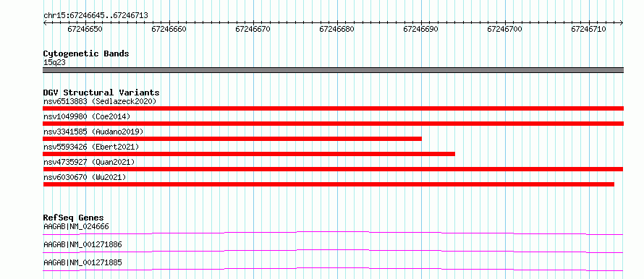Click the red bar for nsv3341585
Viewport: 644px width, 279px height.
click(x=232, y=139)
